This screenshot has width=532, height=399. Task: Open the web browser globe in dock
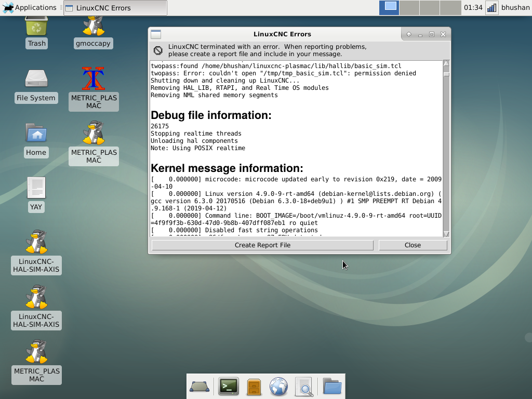(x=279, y=387)
